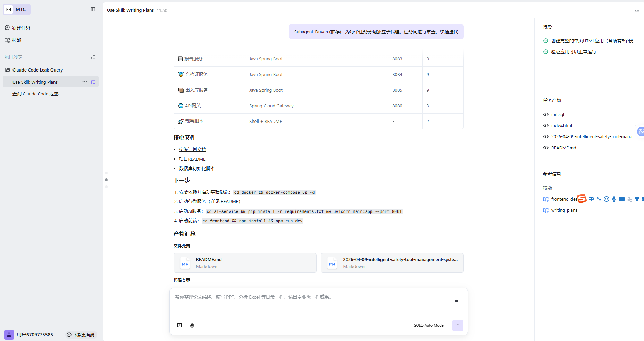Toggle the 验证应用可以正常运行 todo checkmark
Screen dimensions: 644x341
click(x=546, y=52)
